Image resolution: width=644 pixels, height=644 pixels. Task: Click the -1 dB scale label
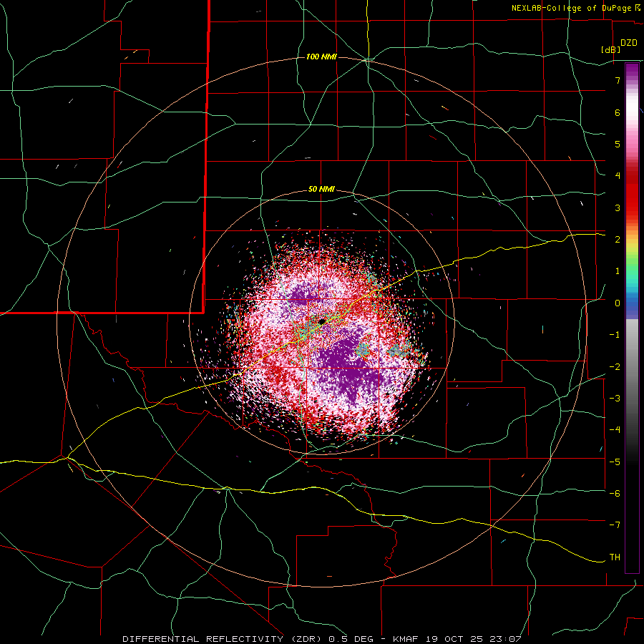tap(615, 334)
